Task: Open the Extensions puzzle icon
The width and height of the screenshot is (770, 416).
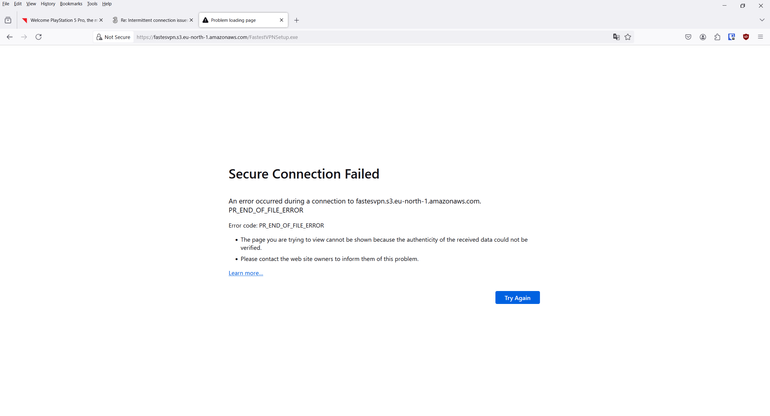Action: (x=717, y=37)
